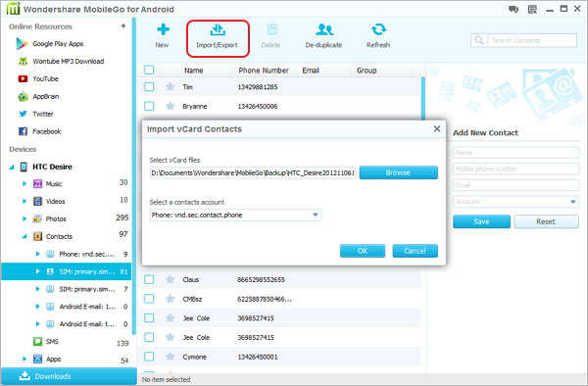The height and width of the screenshot is (386, 588).
Task: Check the select-all contacts checkbox
Action: (x=149, y=71)
